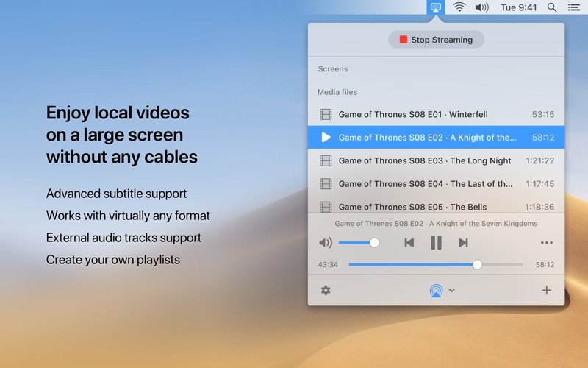588x368 pixels.
Task: Add media with the plus icon
Action: coord(546,290)
